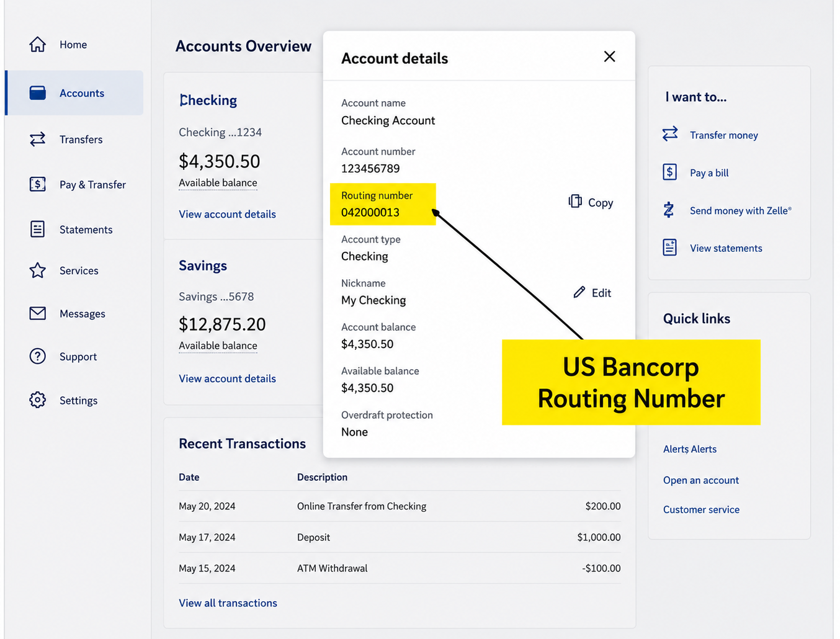The height and width of the screenshot is (639, 840).
Task: Click Savings ...5678 account label
Action: (216, 297)
